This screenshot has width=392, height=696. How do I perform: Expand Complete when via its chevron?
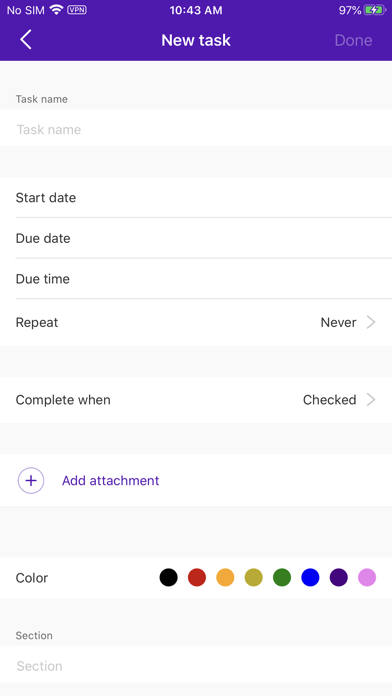pos(371,400)
